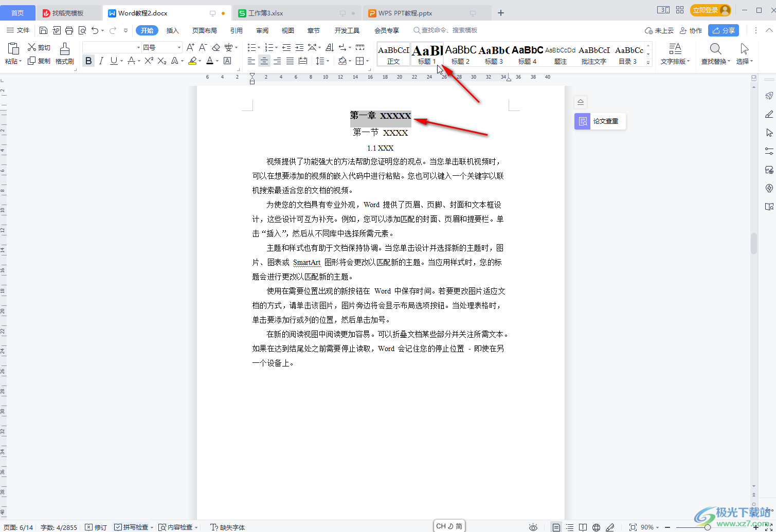Click the zoom slider handle
Screen dimensions: 776x532
pyautogui.click(x=708, y=527)
